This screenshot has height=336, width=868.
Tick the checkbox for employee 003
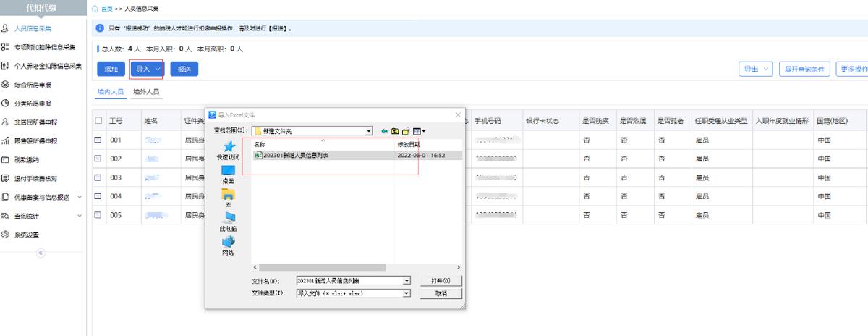[98, 177]
